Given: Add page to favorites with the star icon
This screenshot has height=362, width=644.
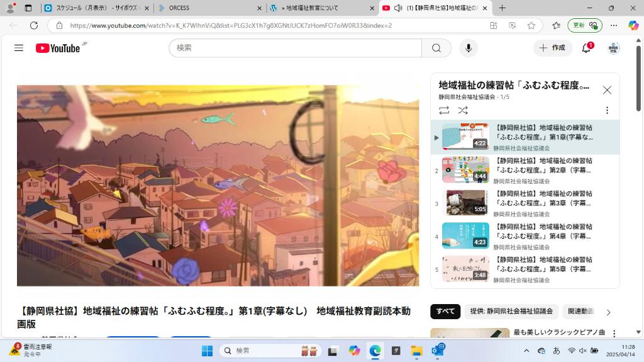Looking at the screenshot, I should pyautogui.click(x=531, y=25).
